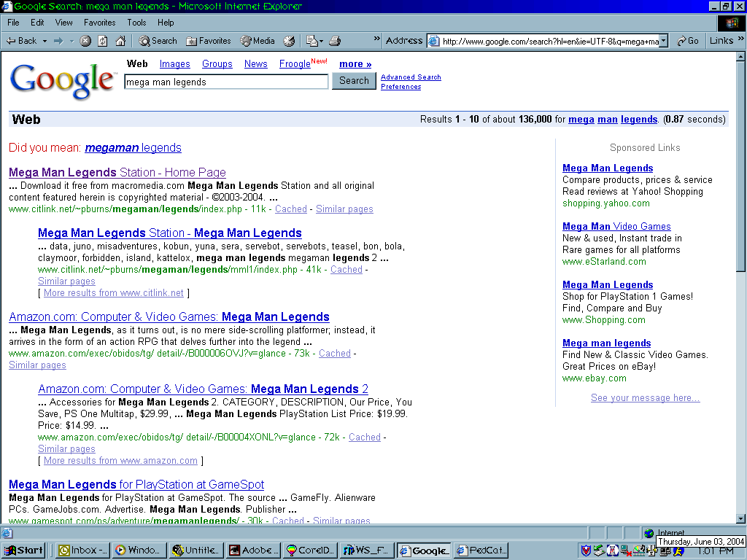Open the View menu
Screen dimensions: 747x560
64,23
